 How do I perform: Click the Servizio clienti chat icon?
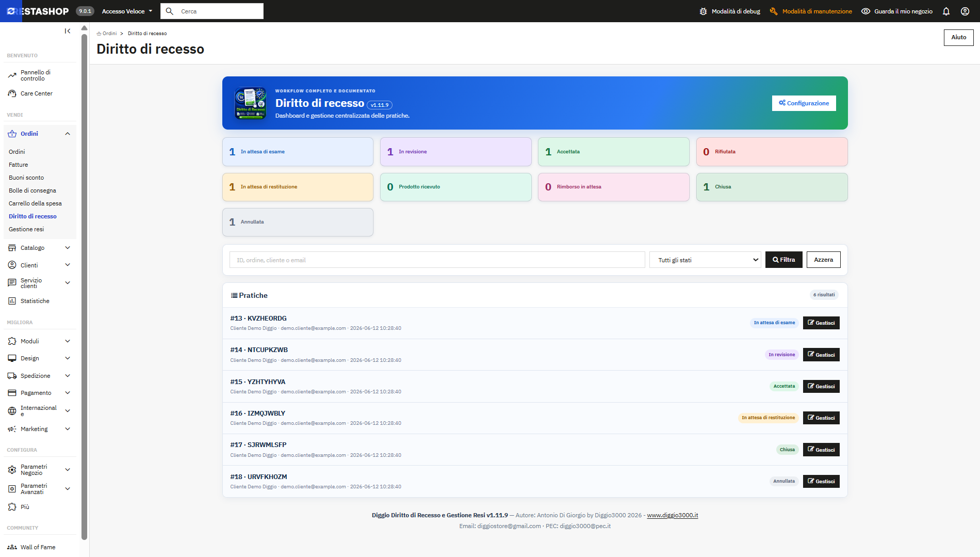(x=12, y=283)
